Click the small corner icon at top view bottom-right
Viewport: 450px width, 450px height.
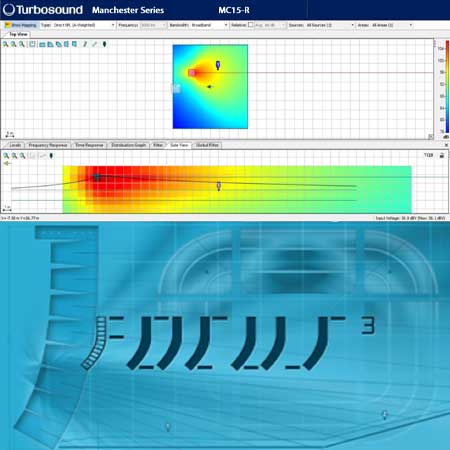pos(431,136)
